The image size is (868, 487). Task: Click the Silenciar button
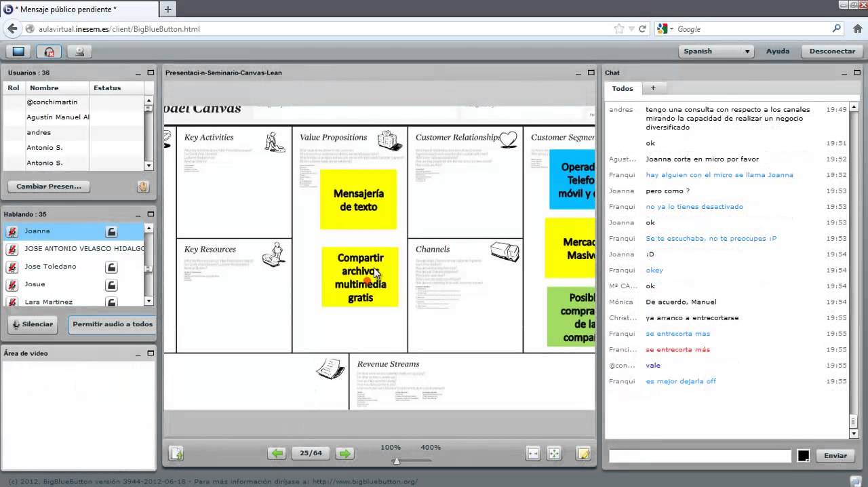click(x=32, y=324)
